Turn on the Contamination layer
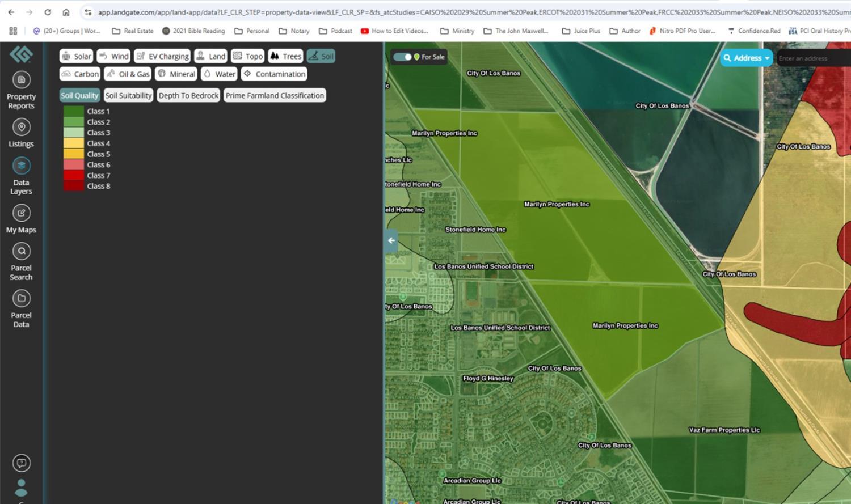This screenshot has height=504, width=851. pos(275,74)
